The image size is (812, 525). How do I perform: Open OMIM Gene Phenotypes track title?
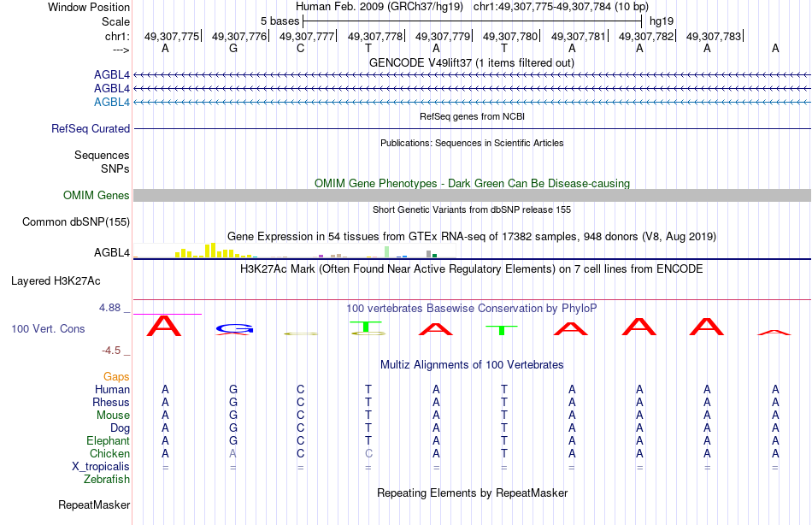(x=472, y=184)
